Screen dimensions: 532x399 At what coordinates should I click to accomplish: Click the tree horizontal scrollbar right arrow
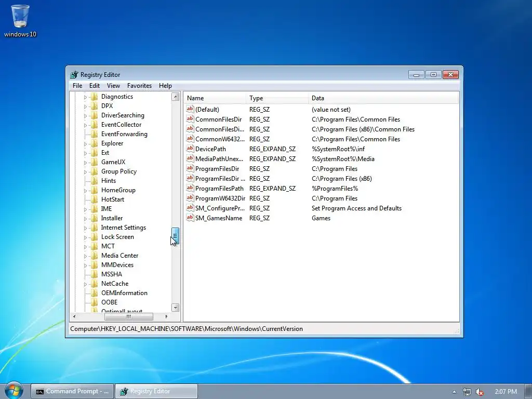pyautogui.click(x=166, y=316)
